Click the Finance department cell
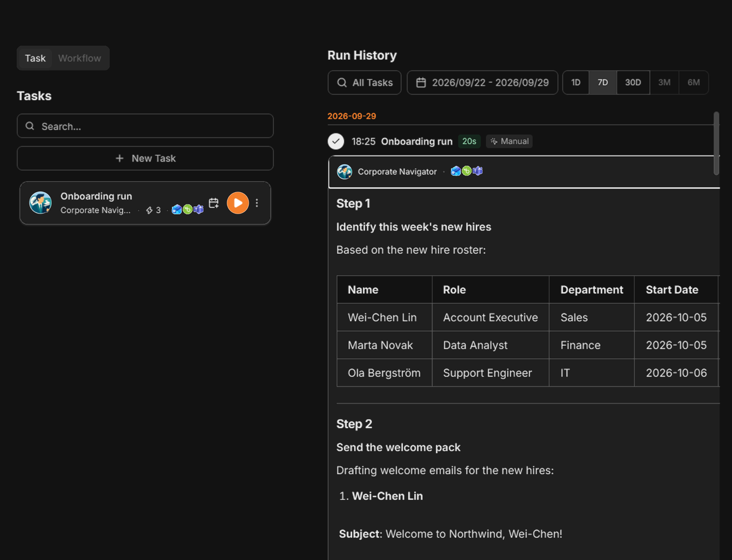 (592, 345)
